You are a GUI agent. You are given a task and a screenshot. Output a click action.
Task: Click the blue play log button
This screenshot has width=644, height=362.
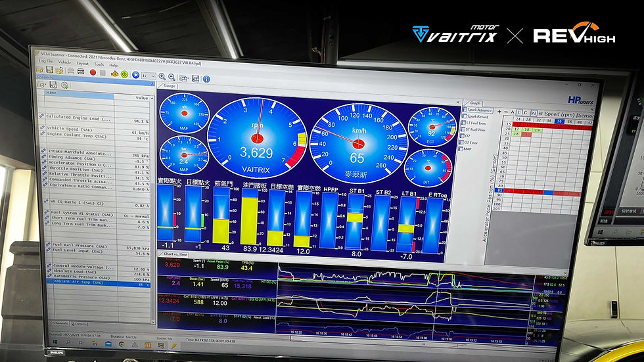[x=135, y=75]
